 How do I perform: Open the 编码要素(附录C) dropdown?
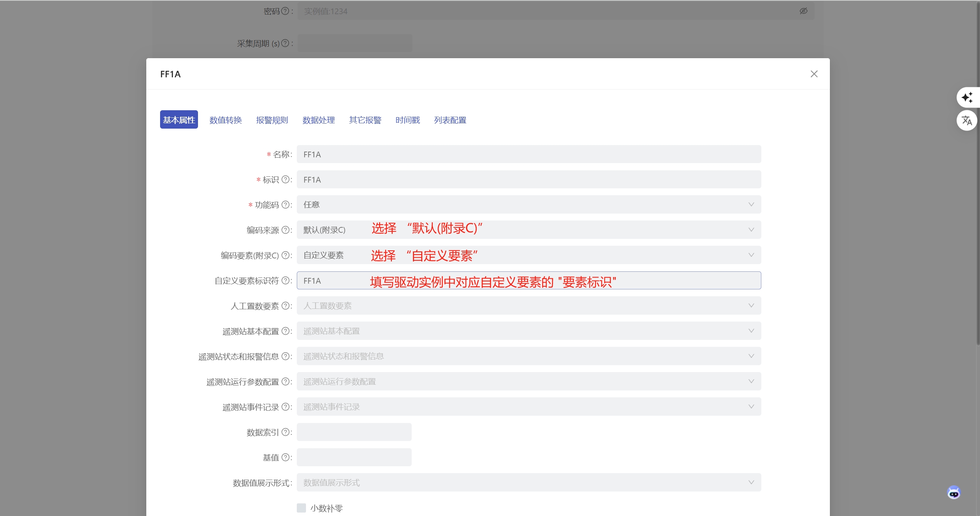pos(528,255)
